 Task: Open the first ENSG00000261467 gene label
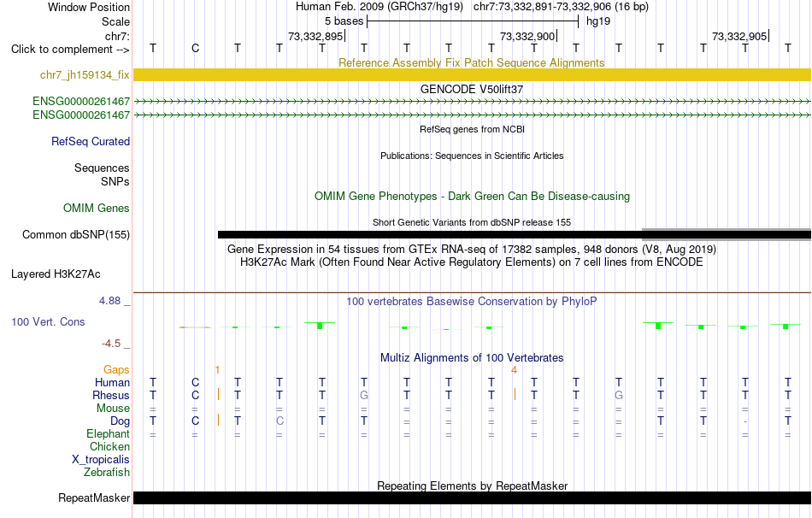(81, 101)
